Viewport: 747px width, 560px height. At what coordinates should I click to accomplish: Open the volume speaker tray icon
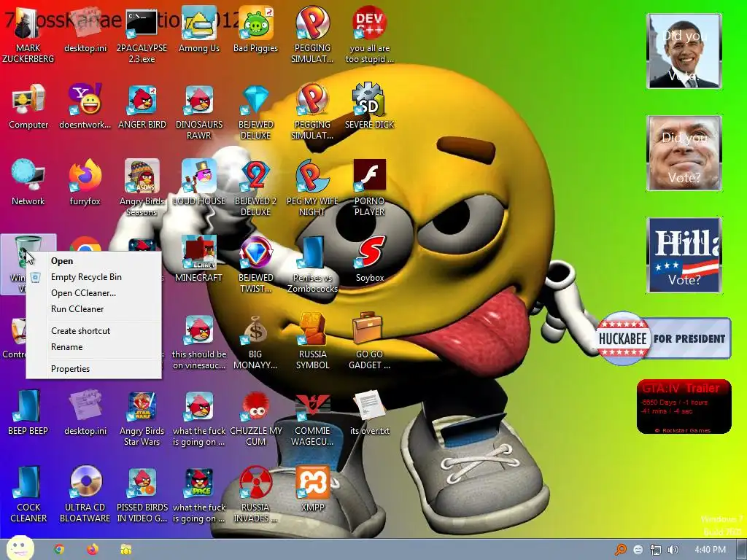[x=673, y=550]
